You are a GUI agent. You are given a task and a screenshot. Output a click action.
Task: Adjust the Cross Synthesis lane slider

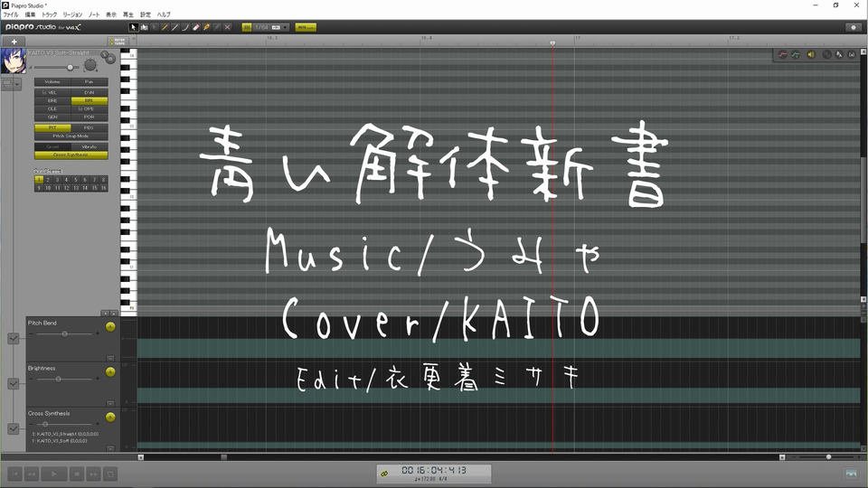[x=64, y=425]
